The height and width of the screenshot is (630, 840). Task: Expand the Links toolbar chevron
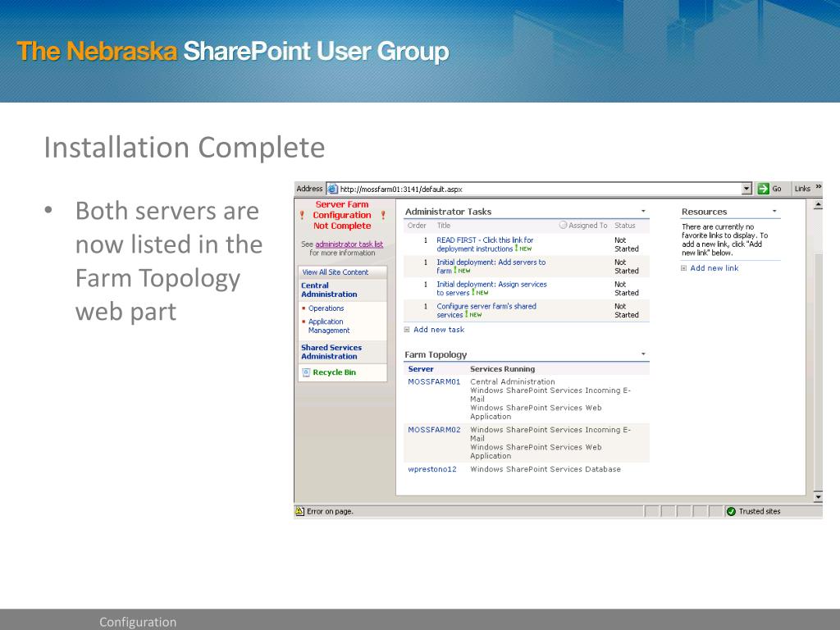(819, 186)
